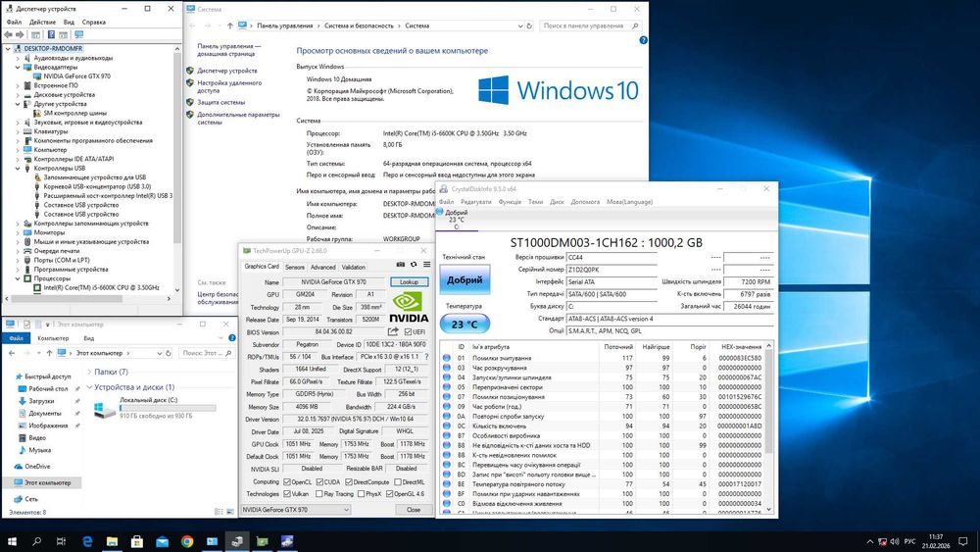This screenshot has width=980, height=552.
Task: Click System window help question mark icon
Action: click(x=643, y=40)
